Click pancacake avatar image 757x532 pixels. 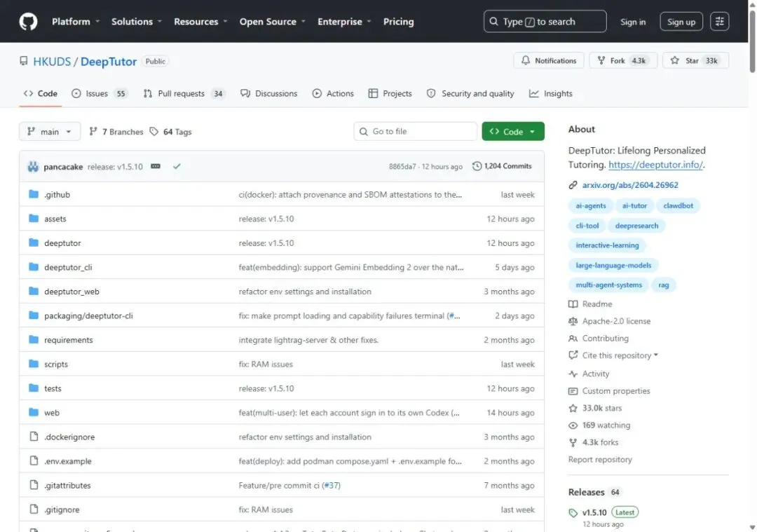click(x=33, y=167)
